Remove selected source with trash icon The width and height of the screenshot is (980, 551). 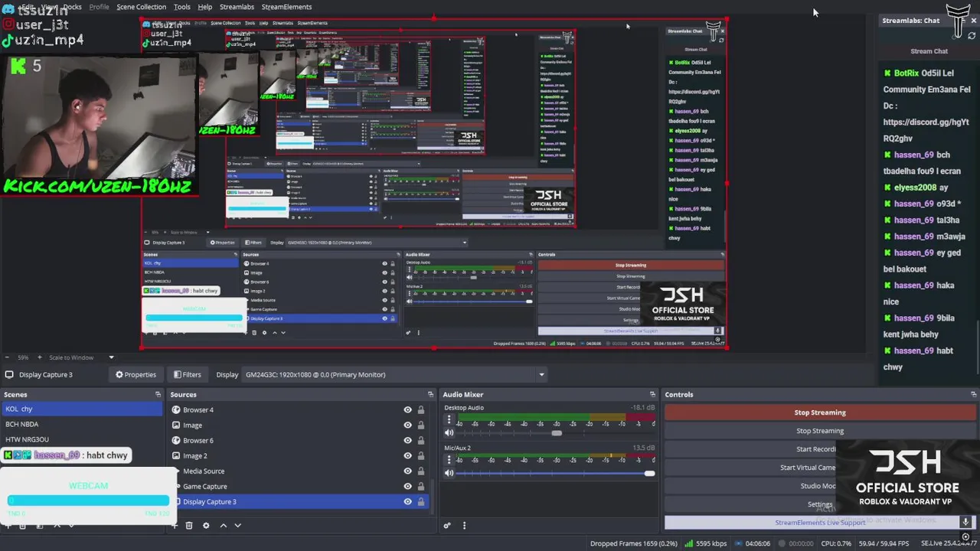click(189, 525)
